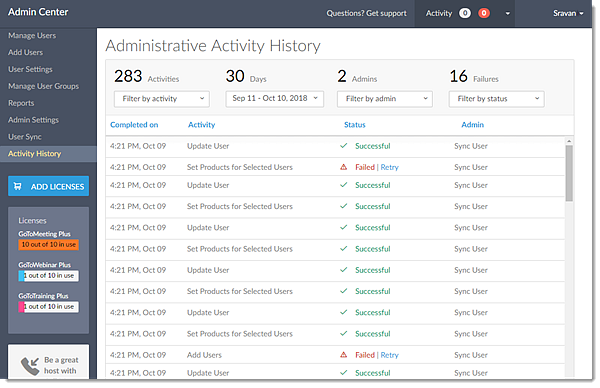Screen dimensions: 600x388
Task: Click the scrollbar up arrow in the activity table
Action: pyautogui.click(x=569, y=142)
